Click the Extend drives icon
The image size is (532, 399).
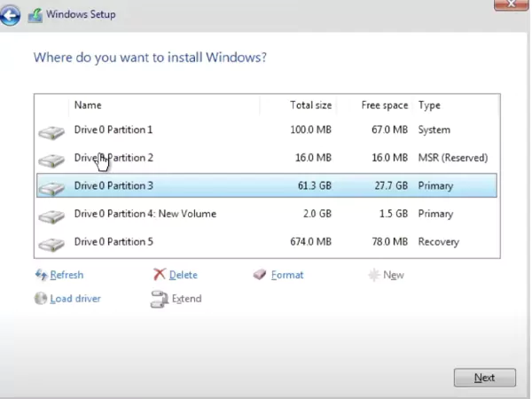(159, 299)
